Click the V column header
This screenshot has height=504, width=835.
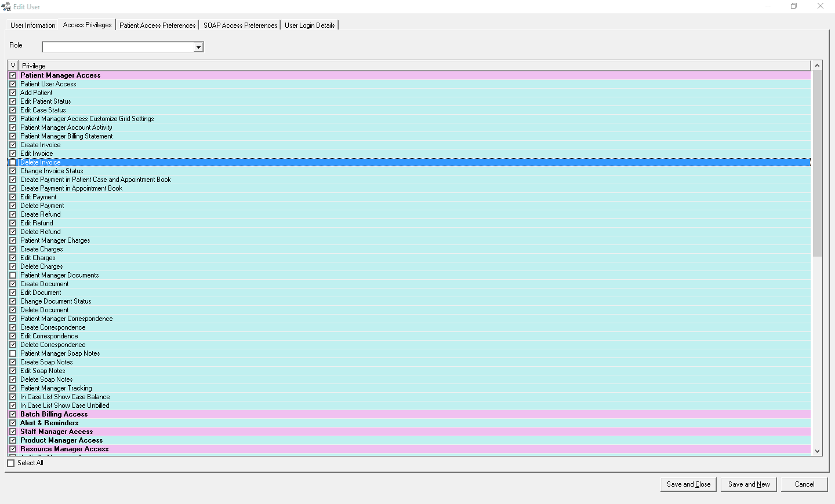tap(13, 65)
